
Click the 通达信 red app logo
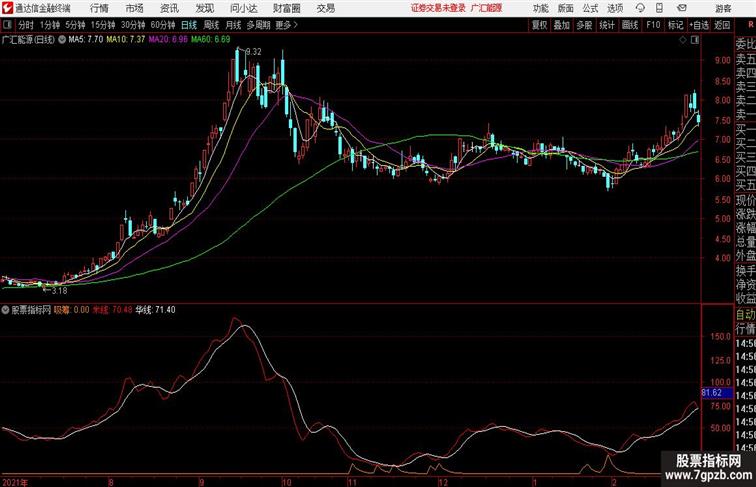click(7, 8)
